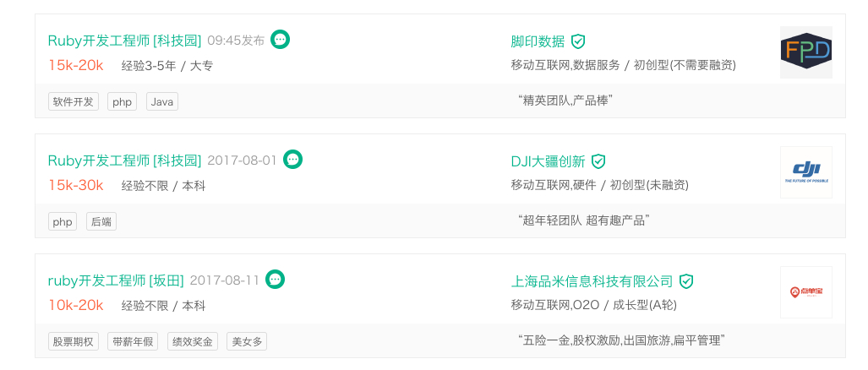Viewport: 868px width, 370px height.
Task: Visit 上海品米信息科技有限公司 company page
Action: [x=592, y=281]
